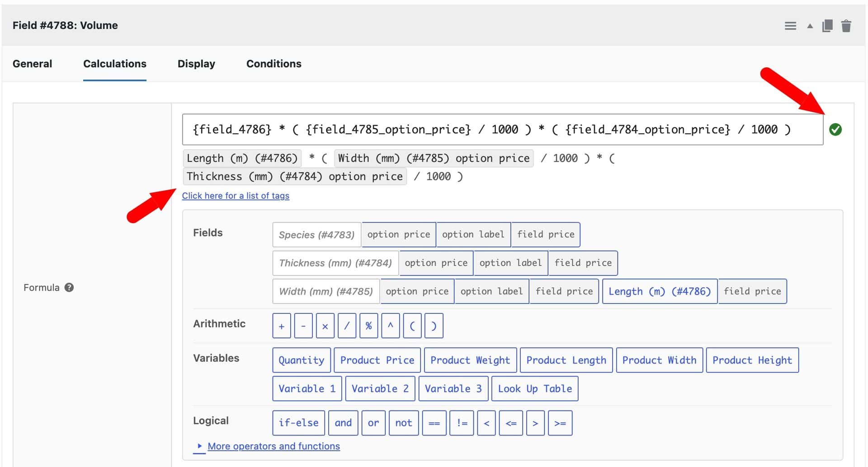Insert the Quantity variable
Viewport: 868px width, 467px height.
pos(302,360)
